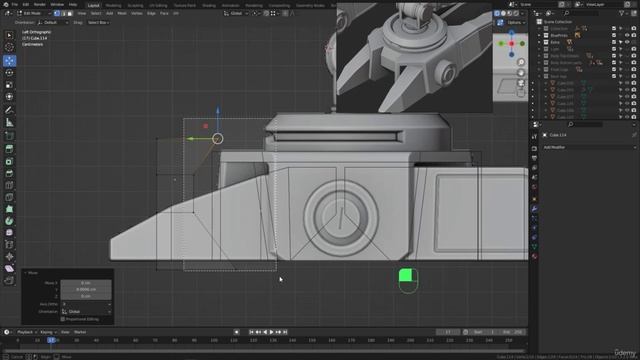This screenshot has height=360, width=640.
Task: Enable rendered viewport shading
Action: 516,13
